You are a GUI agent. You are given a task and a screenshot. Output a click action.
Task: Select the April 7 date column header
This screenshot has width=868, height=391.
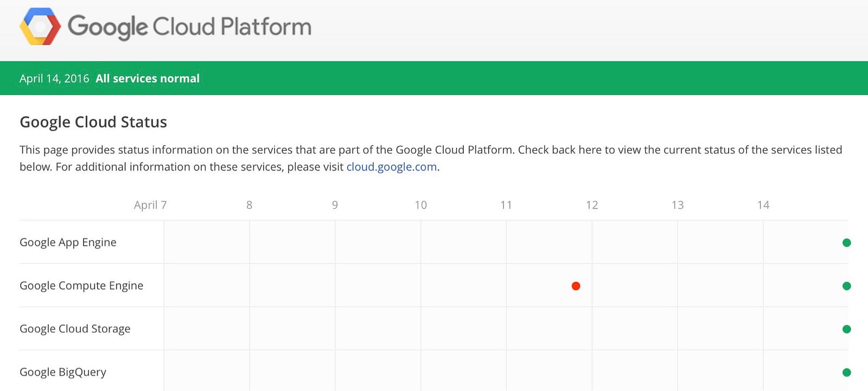pyautogui.click(x=150, y=205)
